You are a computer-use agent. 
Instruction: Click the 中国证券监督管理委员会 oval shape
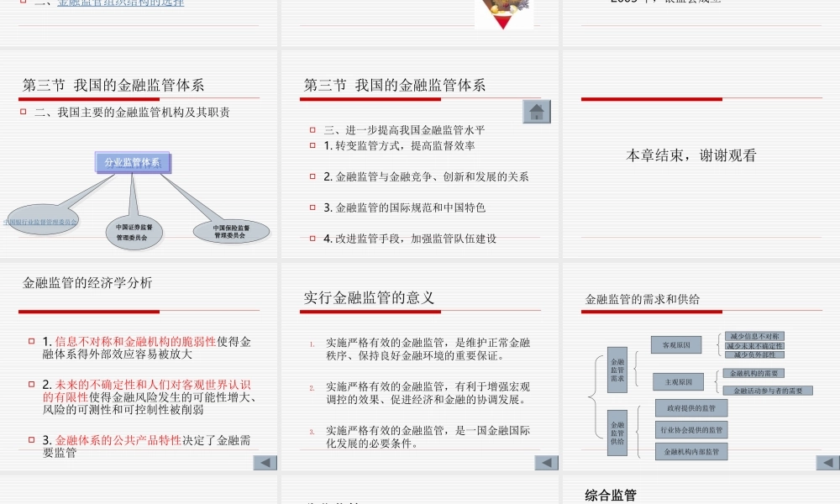click(134, 232)
